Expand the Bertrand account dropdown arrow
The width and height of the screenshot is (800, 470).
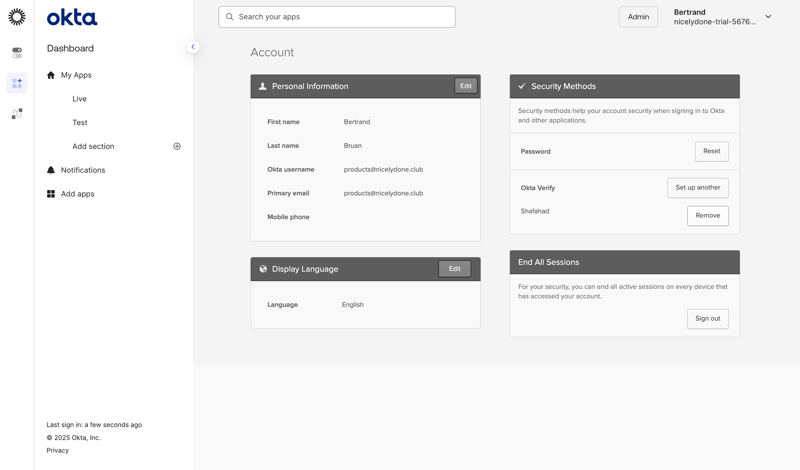point(768,17)
